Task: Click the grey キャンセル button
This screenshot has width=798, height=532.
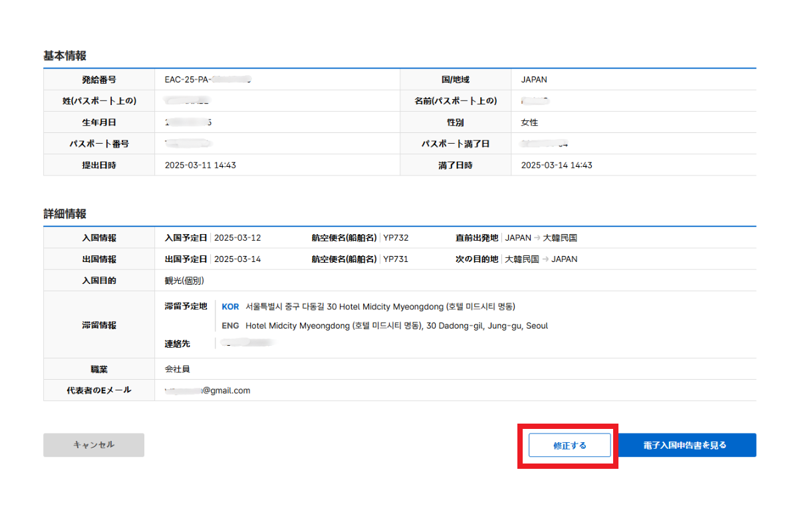Action: click(94, 445)
